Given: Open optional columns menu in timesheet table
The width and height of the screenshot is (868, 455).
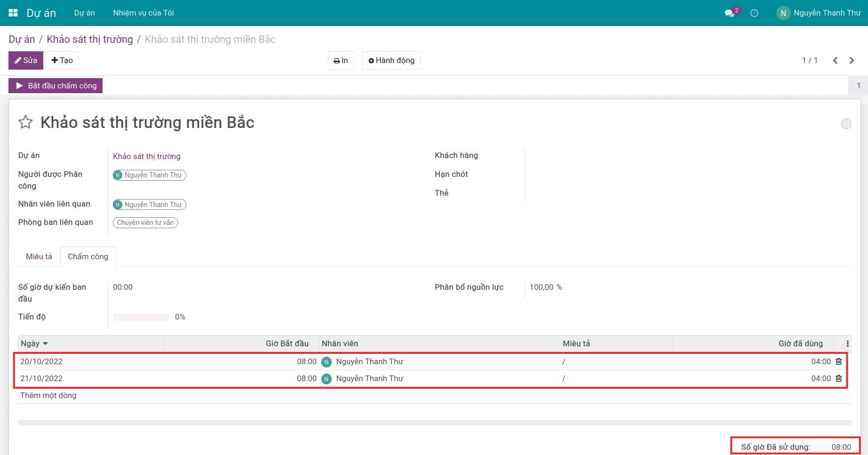Looking at the screenshot, I should [847, 343].
